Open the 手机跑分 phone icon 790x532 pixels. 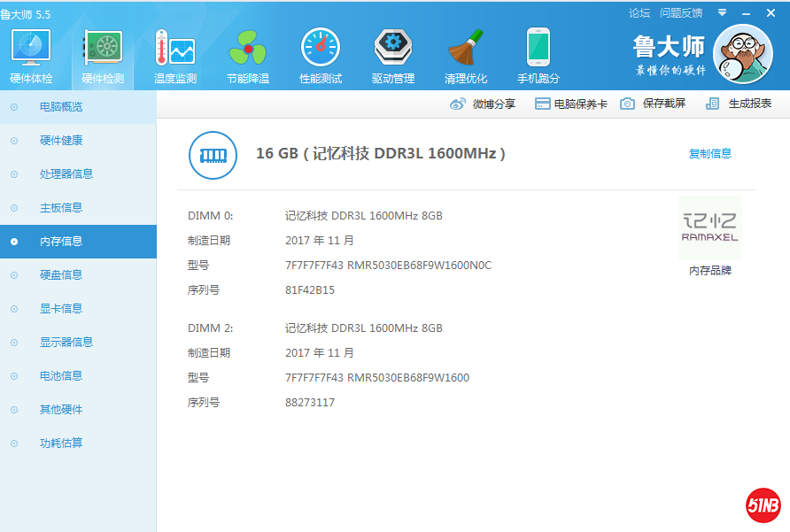coord(538,50)
